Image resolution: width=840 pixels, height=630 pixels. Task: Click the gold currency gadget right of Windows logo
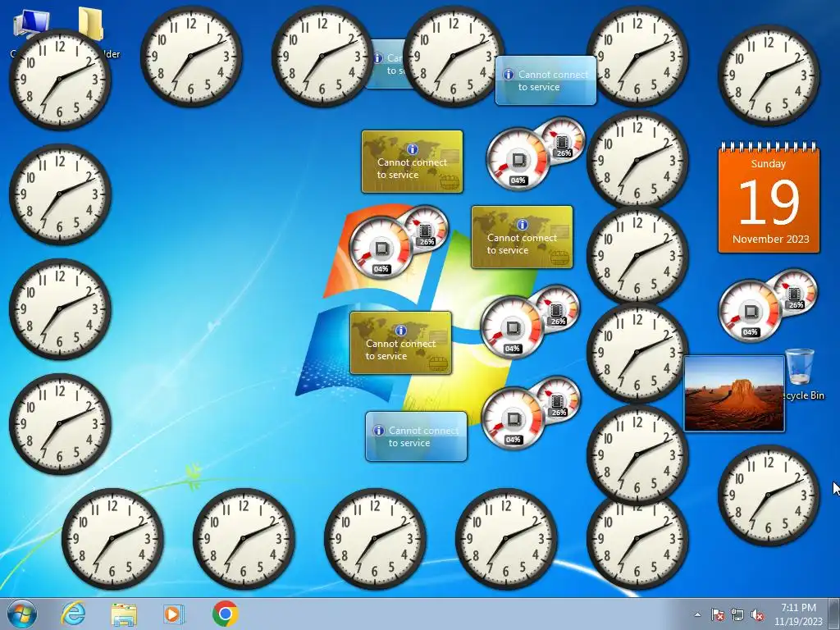[522, 237]
